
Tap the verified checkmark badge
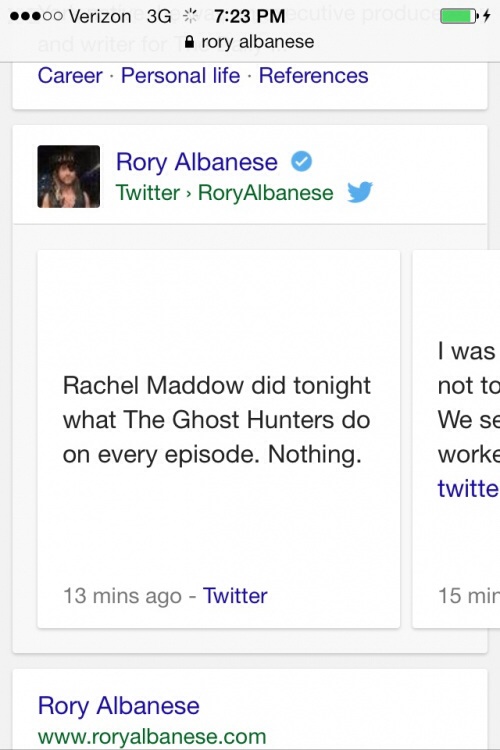point(301,161)
